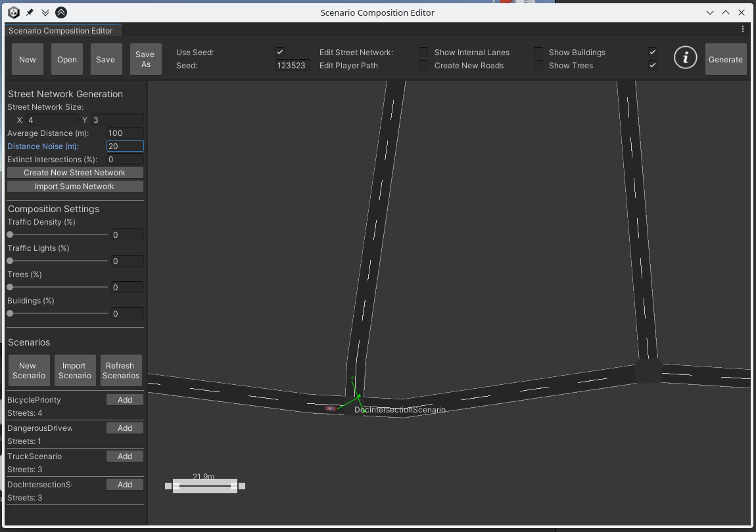This screenshot has height=532, width=756.
Task: Click the Composition Settings heading
Action: click(53, 209)
